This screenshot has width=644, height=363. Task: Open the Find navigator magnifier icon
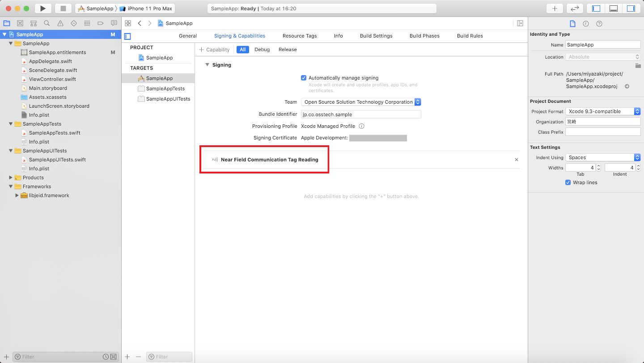(47, 23)
